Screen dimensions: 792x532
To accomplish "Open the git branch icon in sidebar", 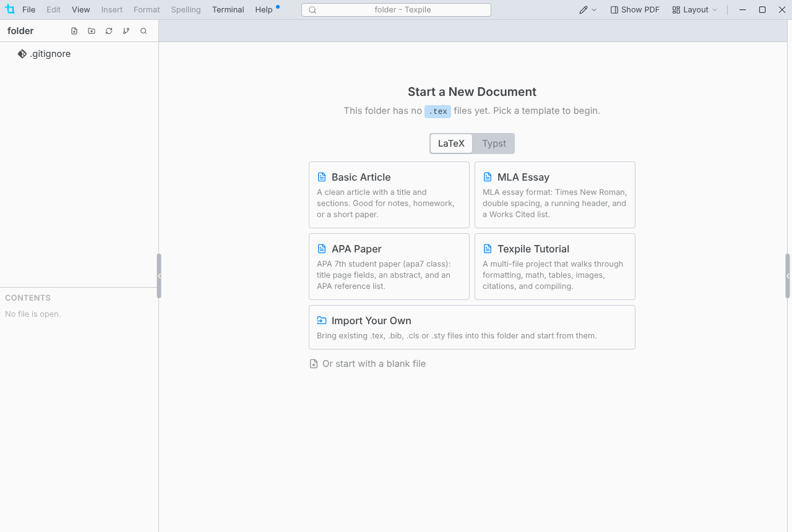I will click(126, 31).
